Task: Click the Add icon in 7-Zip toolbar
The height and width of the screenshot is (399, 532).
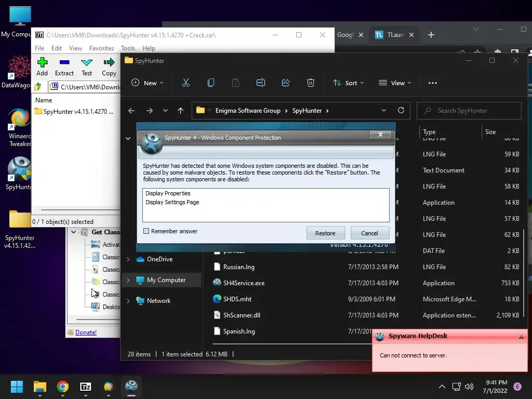Action: pyautogui.click(x=42, y=62)
